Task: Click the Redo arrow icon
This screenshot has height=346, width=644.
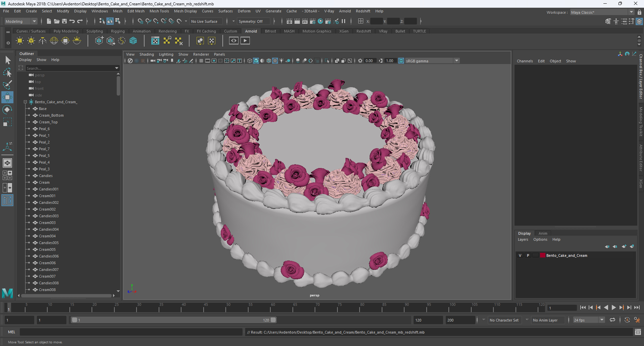Action: pos(80,21)
